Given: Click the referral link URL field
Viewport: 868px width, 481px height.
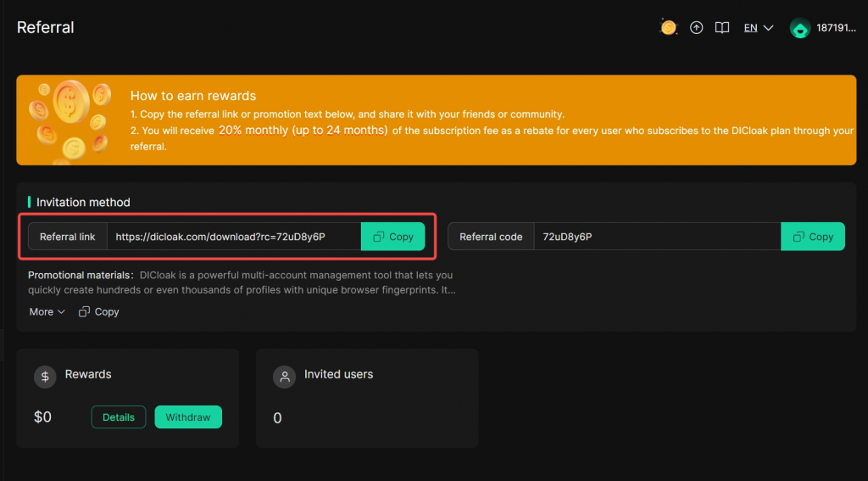Looking at the screenshot, I should point(234,237).
